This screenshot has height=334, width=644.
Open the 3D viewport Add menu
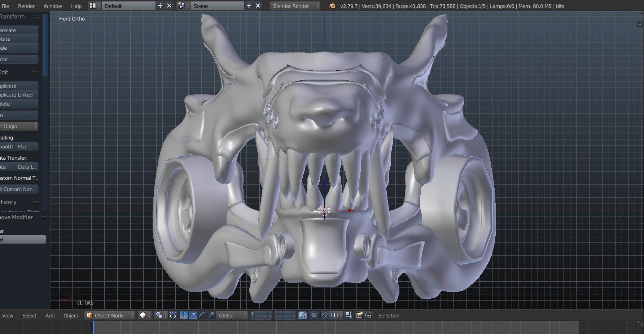(x=50, y=315)
